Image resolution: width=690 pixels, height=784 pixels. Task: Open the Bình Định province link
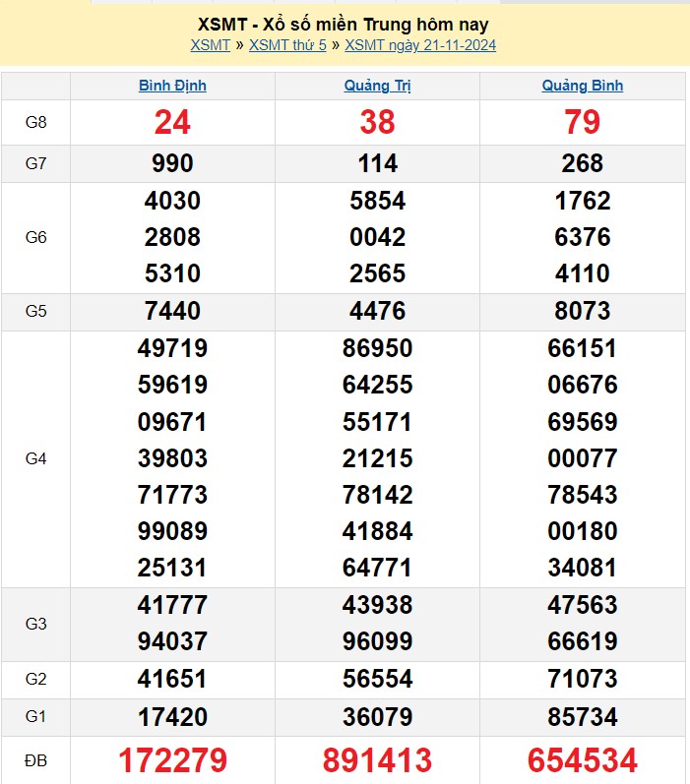(172, 86)
